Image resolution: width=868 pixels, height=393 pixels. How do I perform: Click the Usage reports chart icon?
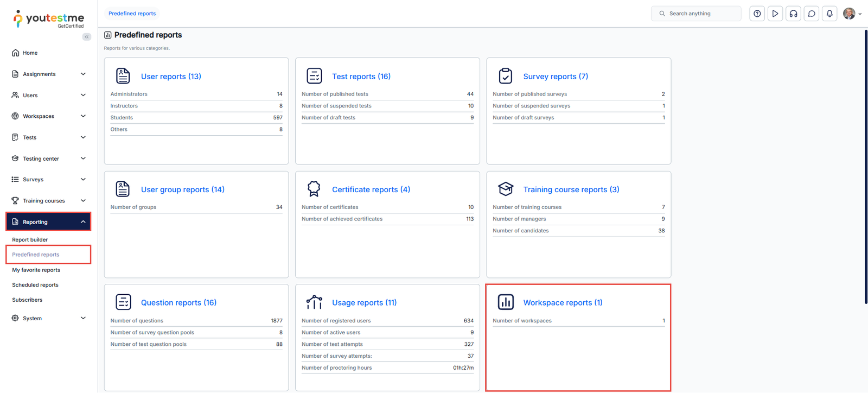pos(314,302)
